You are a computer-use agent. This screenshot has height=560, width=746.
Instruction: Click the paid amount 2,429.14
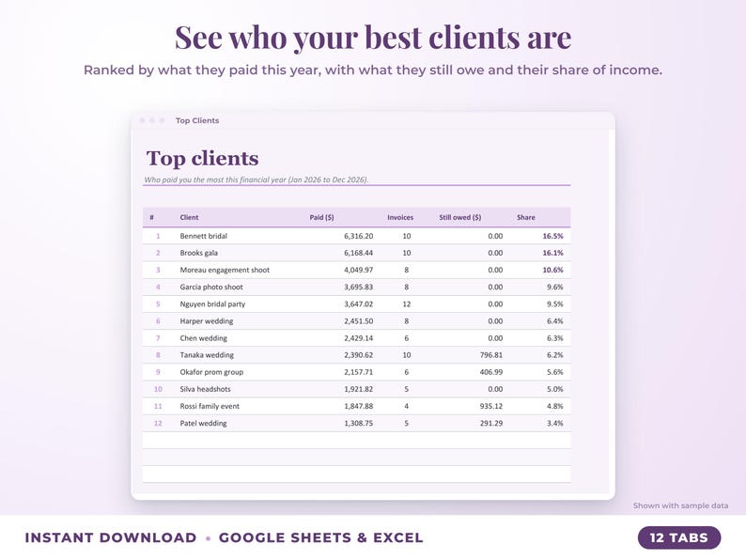[358, 338]
